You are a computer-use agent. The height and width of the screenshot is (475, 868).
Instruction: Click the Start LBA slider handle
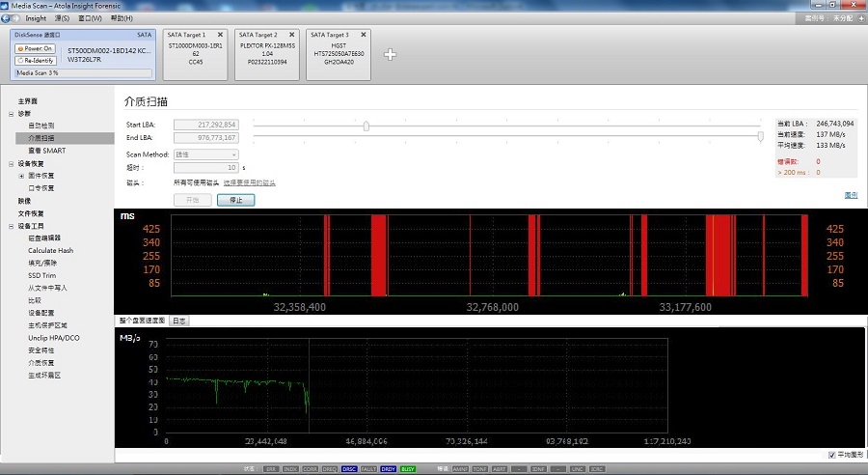[366, 126]
